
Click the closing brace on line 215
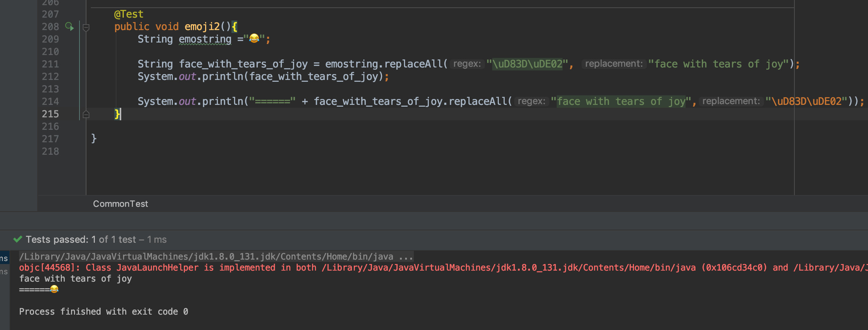117,114
